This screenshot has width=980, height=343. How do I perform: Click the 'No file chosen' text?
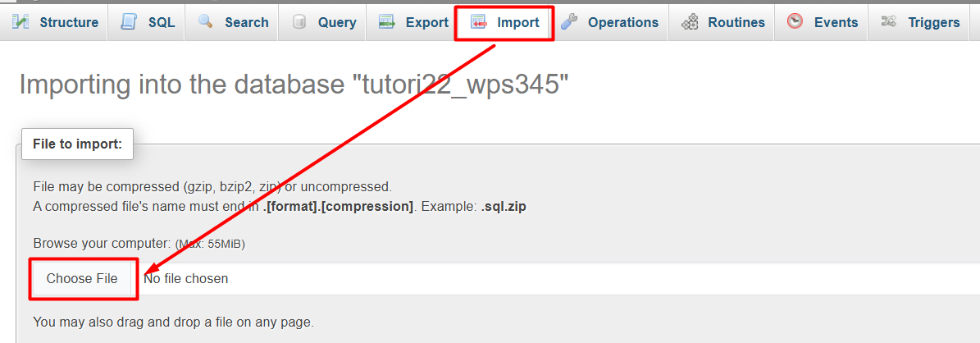[185, 278]
